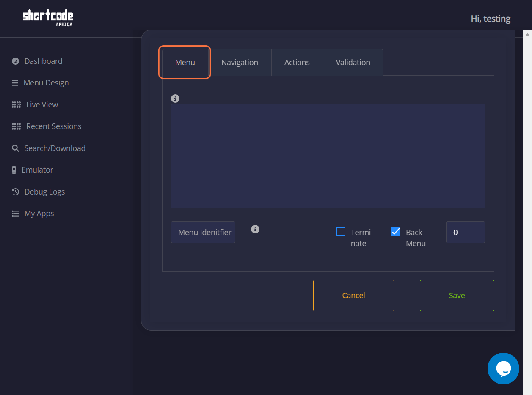Click the back menu number field showing 0
The height and width of the screenshot is (395, 532).
tap(466, 232)
